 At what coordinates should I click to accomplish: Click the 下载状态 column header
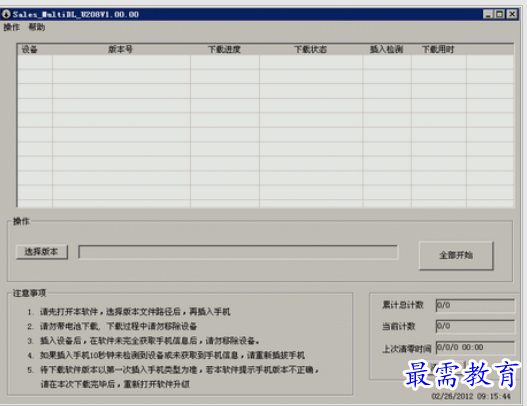click(x=311, y=49)
